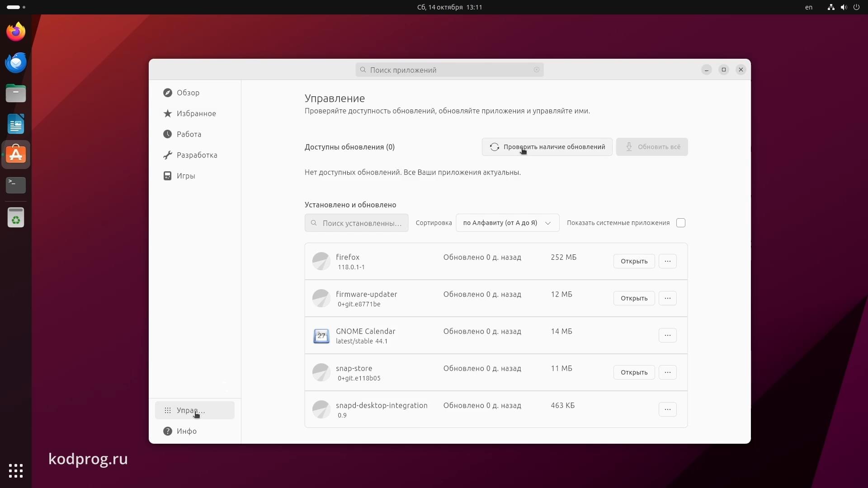Click Открыть for snap-store
This screenshot has height=488, width=868.
pyautogui.click(x=634, y=372)
